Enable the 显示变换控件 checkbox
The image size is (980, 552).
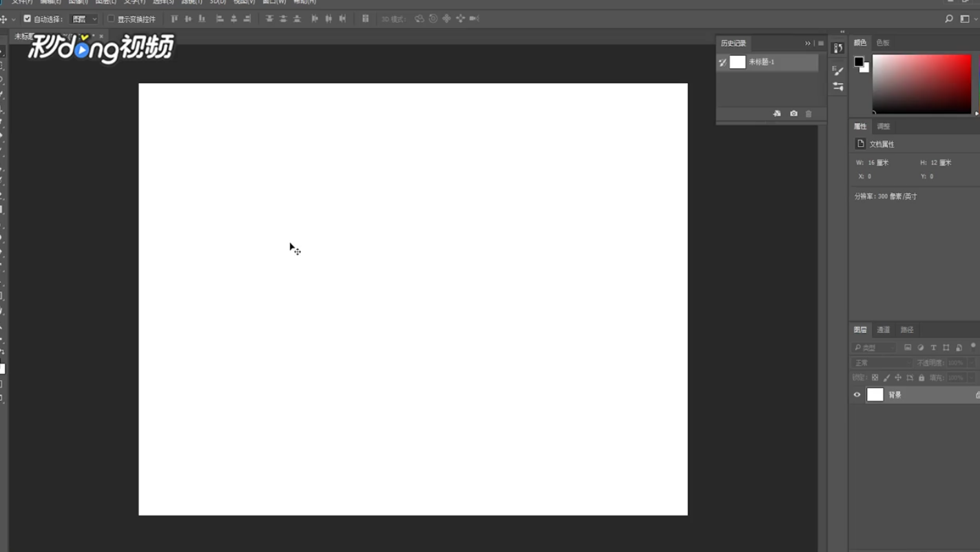click(111, 19)
